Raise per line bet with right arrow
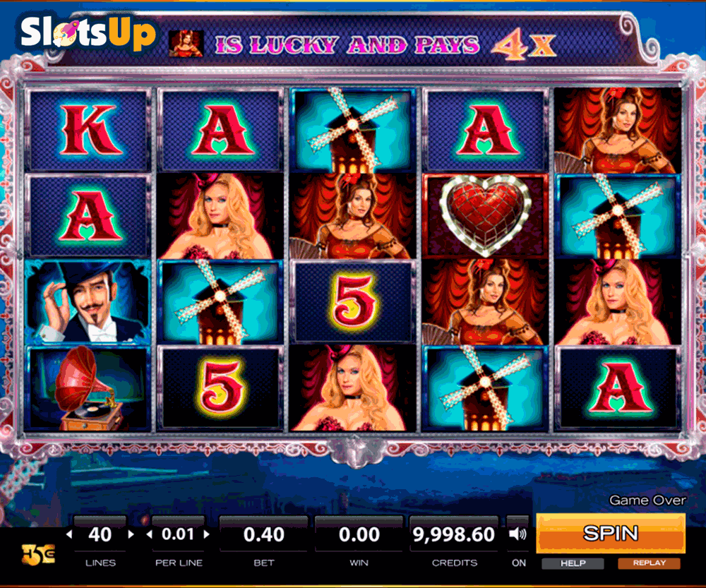 [x=207, y=534]
